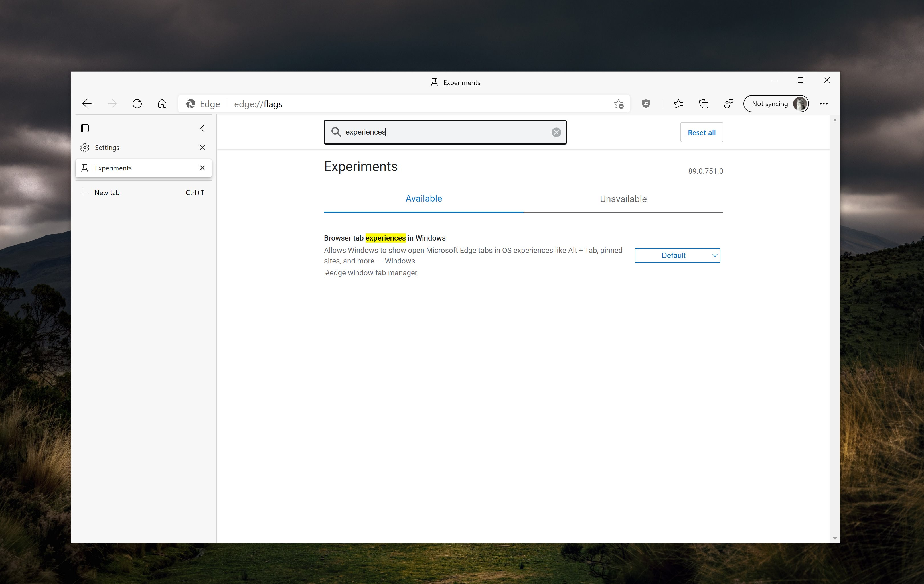Click the scrollbar up arrow
The width and height of the screenshot is (924, 584).
(834, 120)
